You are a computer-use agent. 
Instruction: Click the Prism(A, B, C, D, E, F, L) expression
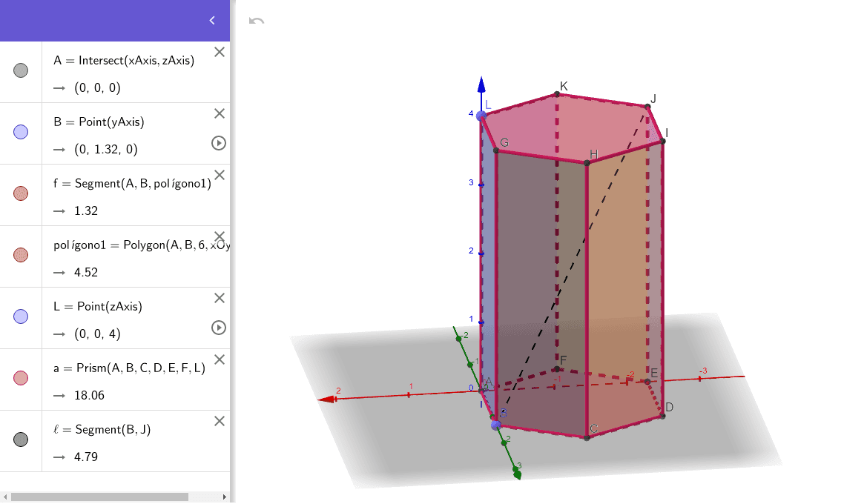click(x=130, y=368)
